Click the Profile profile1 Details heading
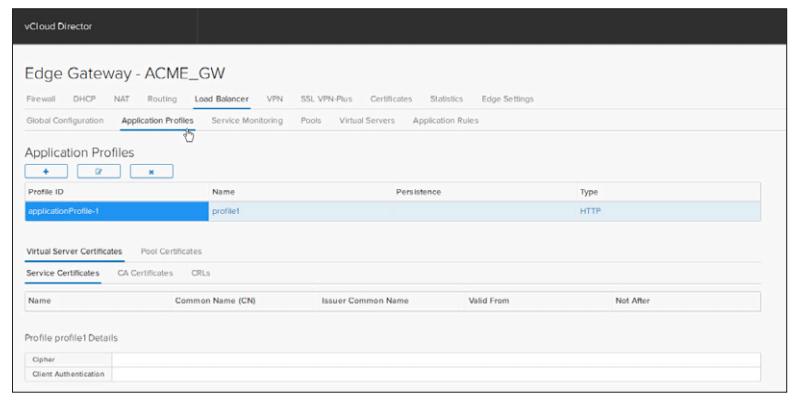 [x=71, y=338]
